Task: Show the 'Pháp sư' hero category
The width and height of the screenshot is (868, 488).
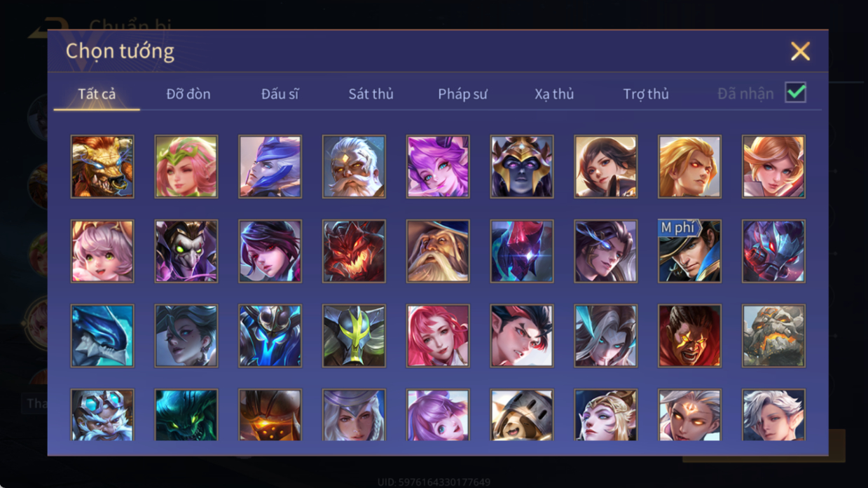Action: point(462,94)
